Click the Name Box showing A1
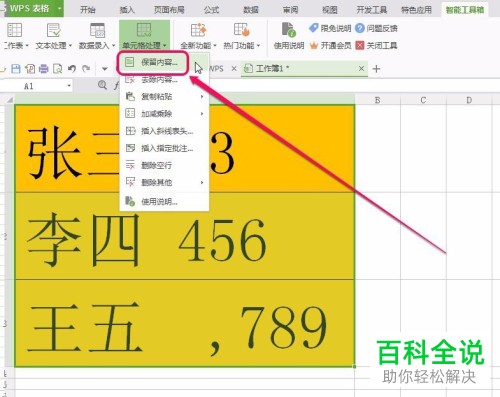500x397 pixels. click(x=33, y=86)
